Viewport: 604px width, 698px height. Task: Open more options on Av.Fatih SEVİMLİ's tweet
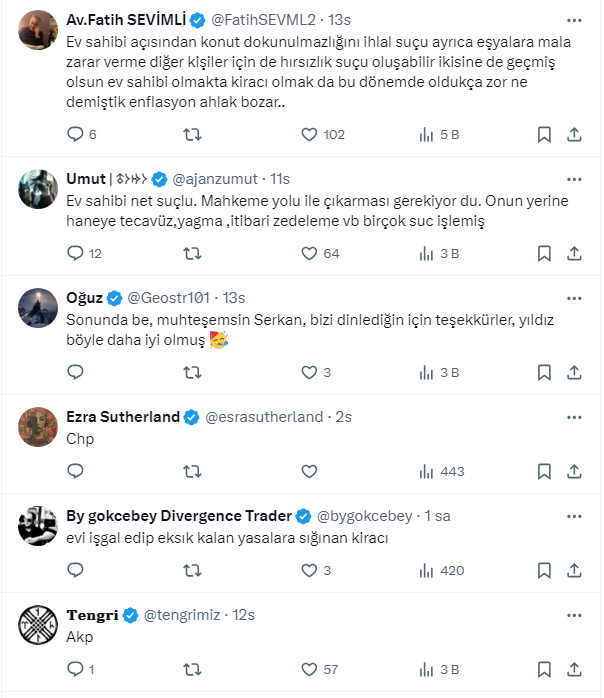(x=573, y=19)
